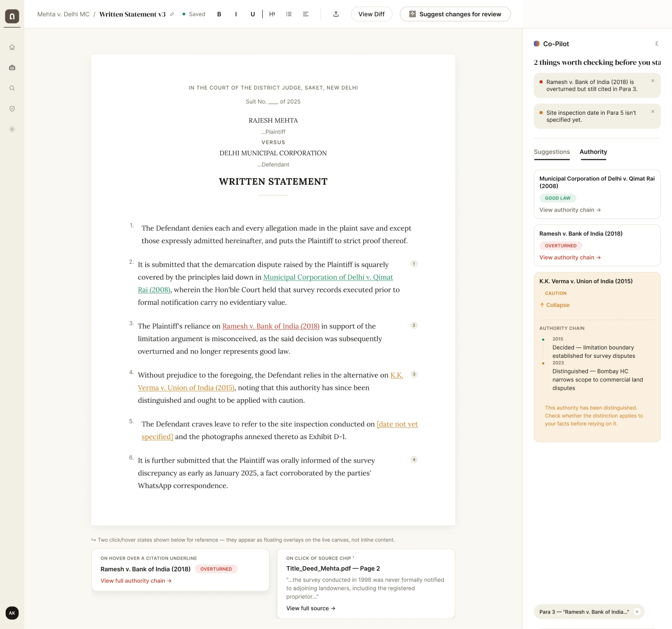
Task: Remove the Para 3 context chip
Action: 637,612
